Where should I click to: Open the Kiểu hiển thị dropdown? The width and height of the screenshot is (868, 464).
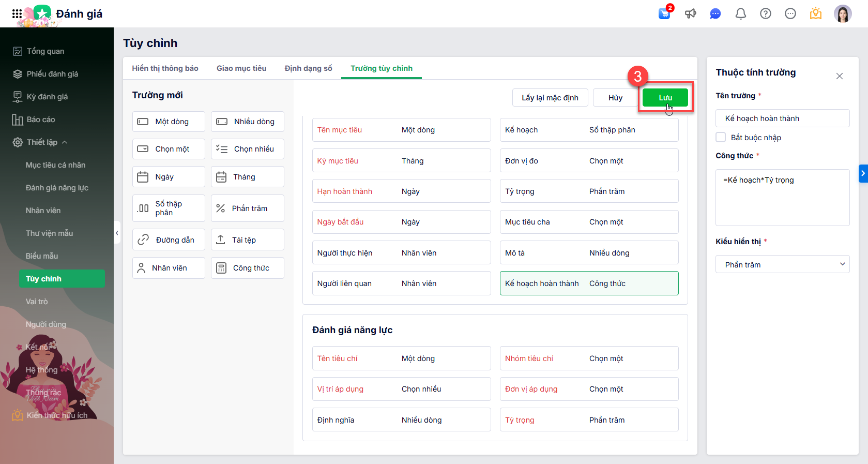(x=782, y=264)
